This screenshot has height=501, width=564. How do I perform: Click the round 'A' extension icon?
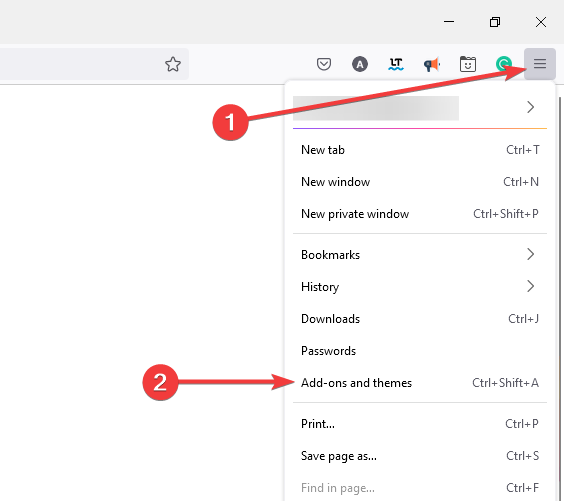click(360, 64)
